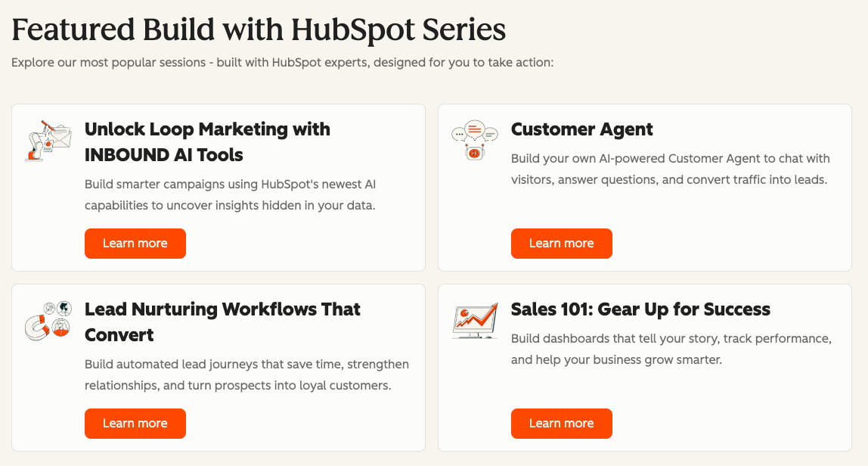
Task: Open Learn more for Sales 101
Action: (x=561, y=424)
